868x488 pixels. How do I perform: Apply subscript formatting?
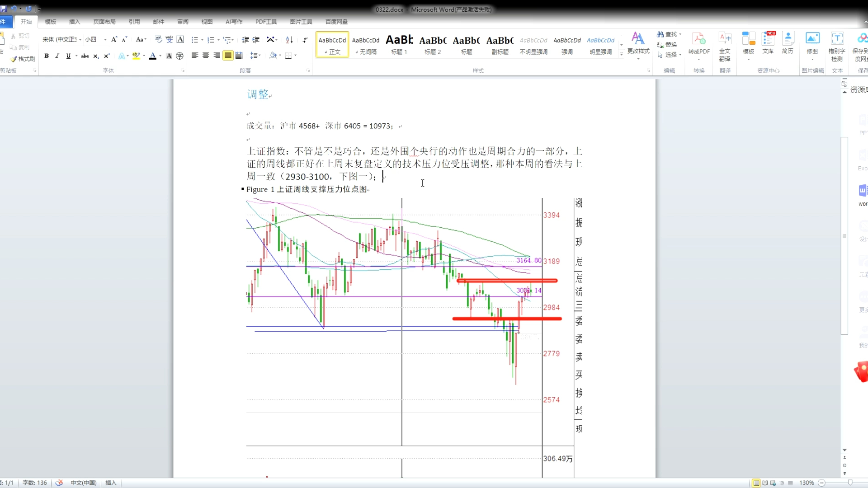(x=96, y=56)
